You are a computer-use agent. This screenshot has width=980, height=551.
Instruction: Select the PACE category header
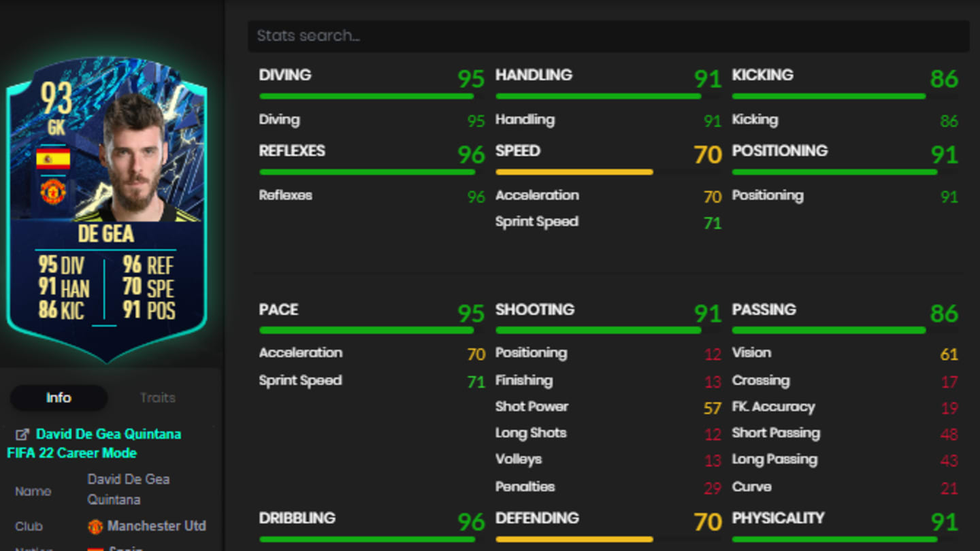(278, 310)
